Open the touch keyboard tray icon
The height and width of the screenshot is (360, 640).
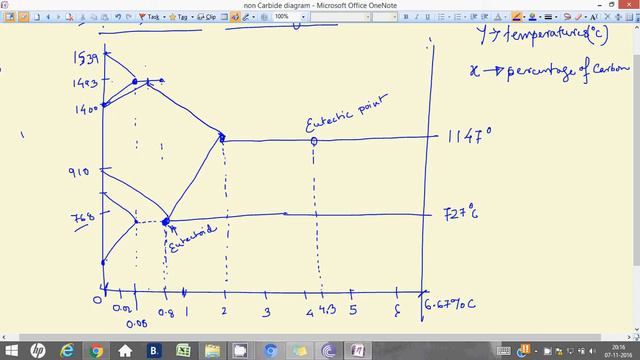503,351
